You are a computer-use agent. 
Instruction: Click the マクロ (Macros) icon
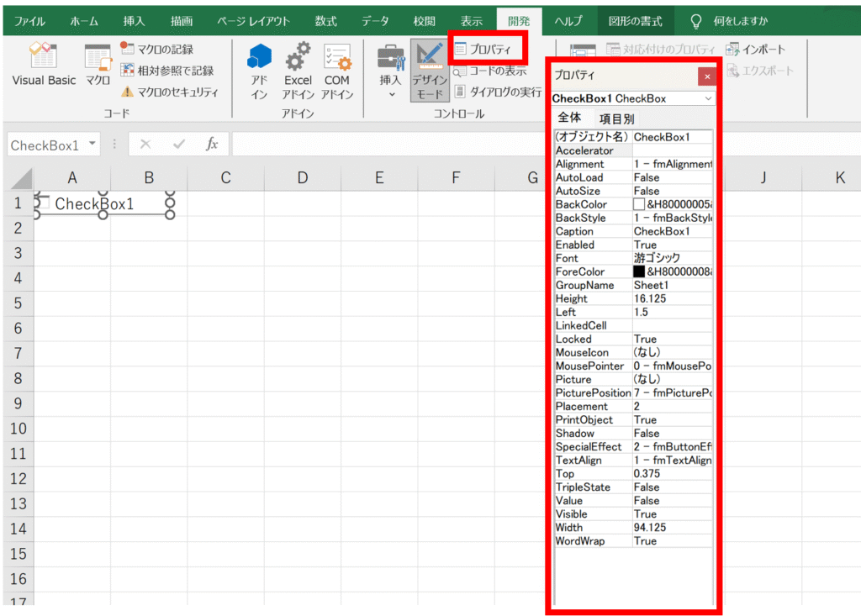point(98,66)
